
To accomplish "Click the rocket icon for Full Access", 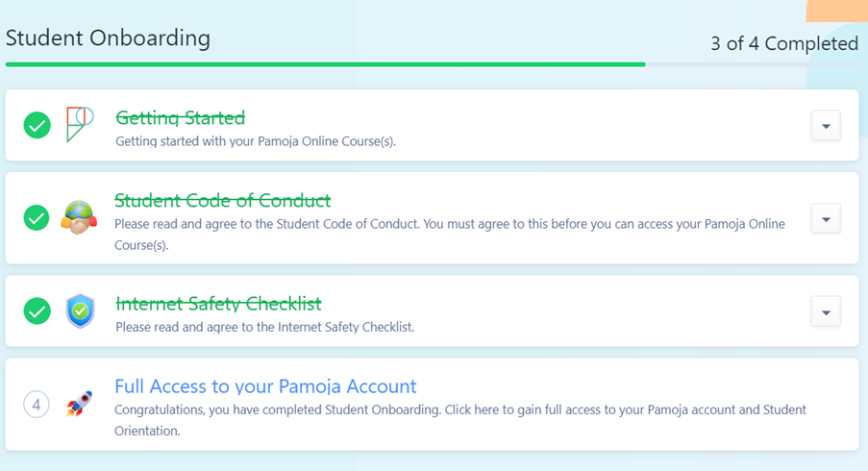I will [x=79, y=404].
